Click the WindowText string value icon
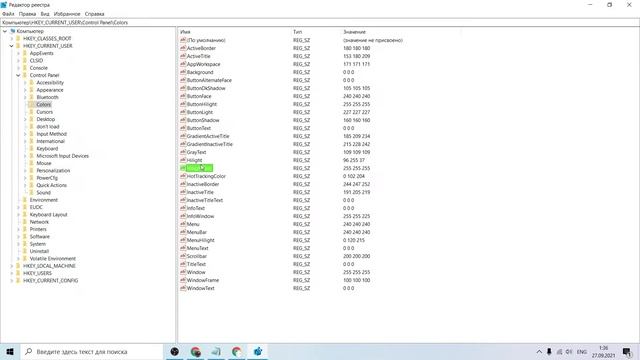 tap(183, 288)
